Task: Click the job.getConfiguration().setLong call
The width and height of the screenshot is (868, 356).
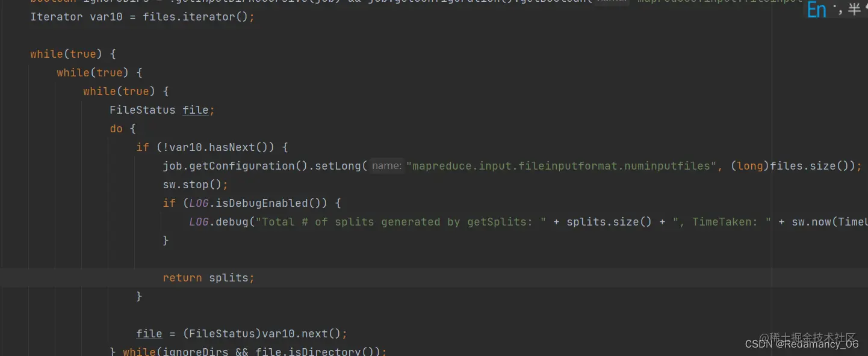Action: click(x=265, y=166)
